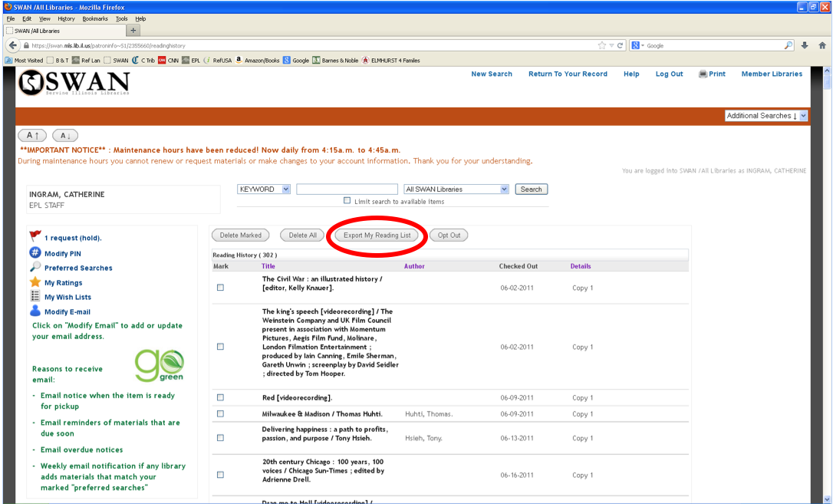This screenshot has height=504, width=833.
Task: Click the Delete All button
Action: [302, 236]
